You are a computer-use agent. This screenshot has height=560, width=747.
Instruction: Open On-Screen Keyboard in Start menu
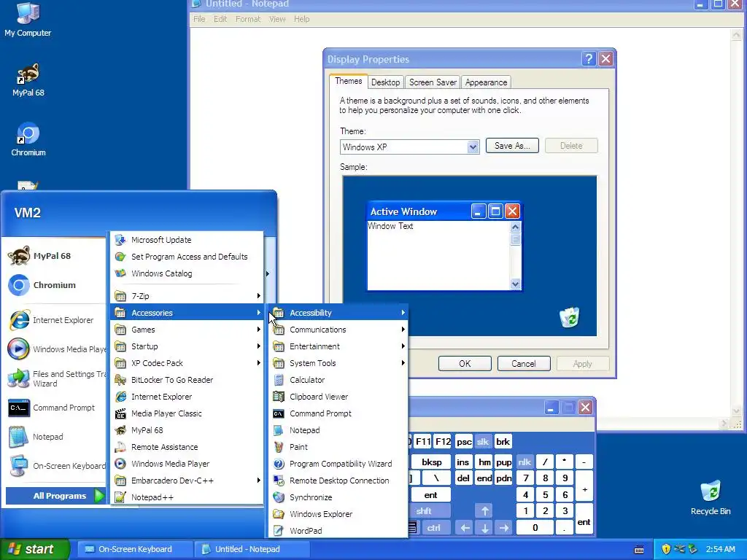pyautogui.click(x=56, y=466)
